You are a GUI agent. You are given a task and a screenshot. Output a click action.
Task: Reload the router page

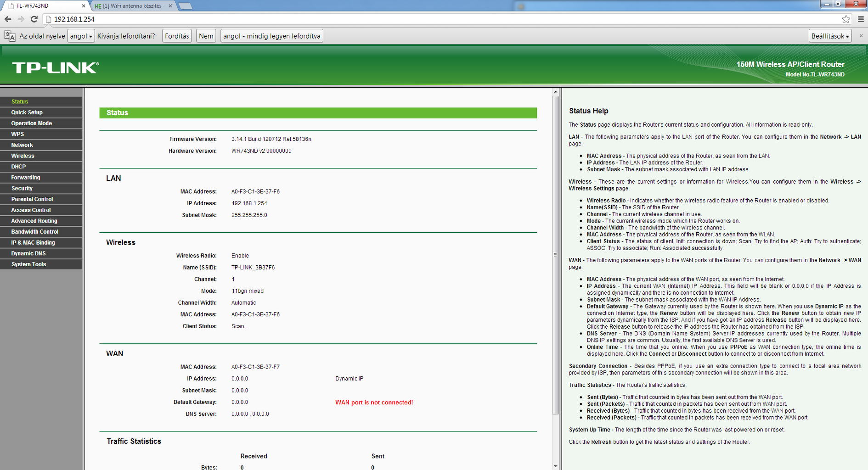34,19
